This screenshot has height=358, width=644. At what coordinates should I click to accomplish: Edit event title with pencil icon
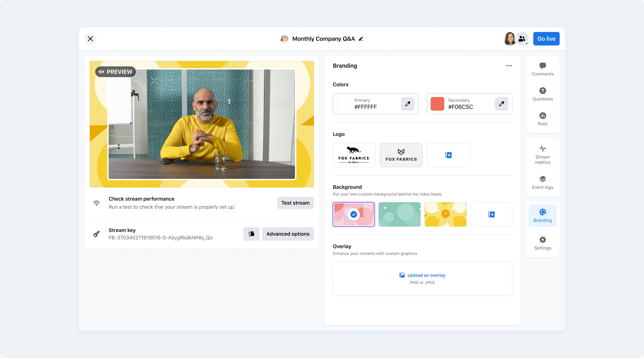point(361,39)
